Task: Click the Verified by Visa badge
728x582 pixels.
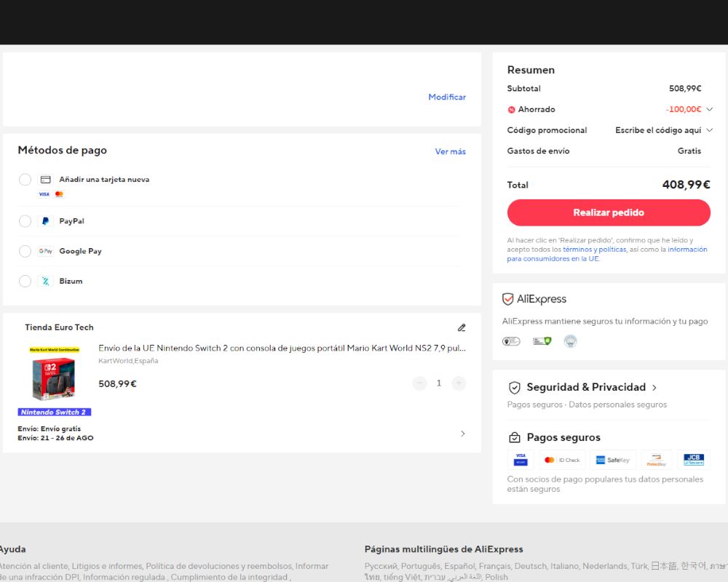Action: tap(521, 460)
